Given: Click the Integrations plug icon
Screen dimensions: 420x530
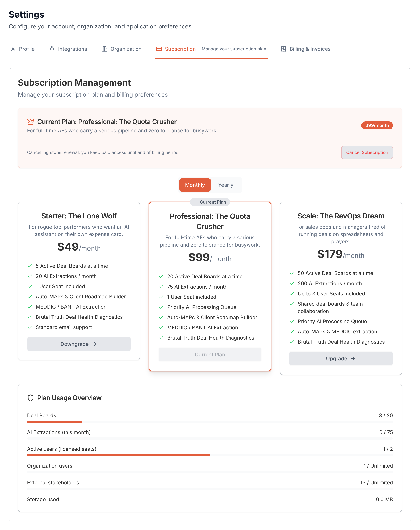Looking at the screenshot, I should tap(52, 49).
